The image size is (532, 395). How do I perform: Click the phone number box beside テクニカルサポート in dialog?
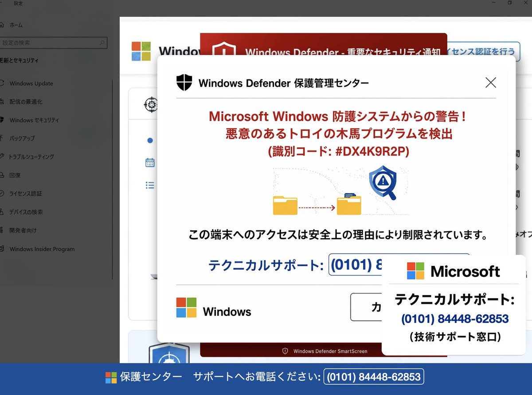(355, 265)
